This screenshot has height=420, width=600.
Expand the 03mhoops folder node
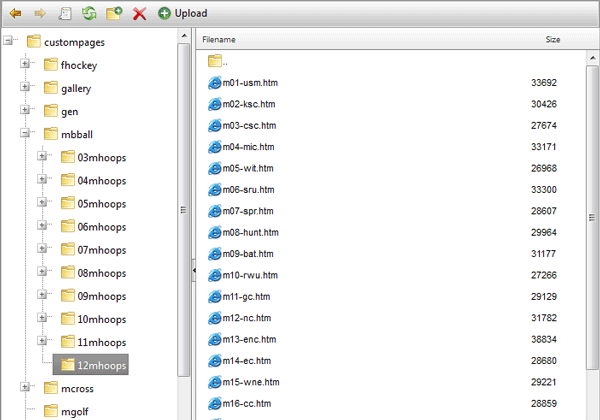(x=42, y=156)
